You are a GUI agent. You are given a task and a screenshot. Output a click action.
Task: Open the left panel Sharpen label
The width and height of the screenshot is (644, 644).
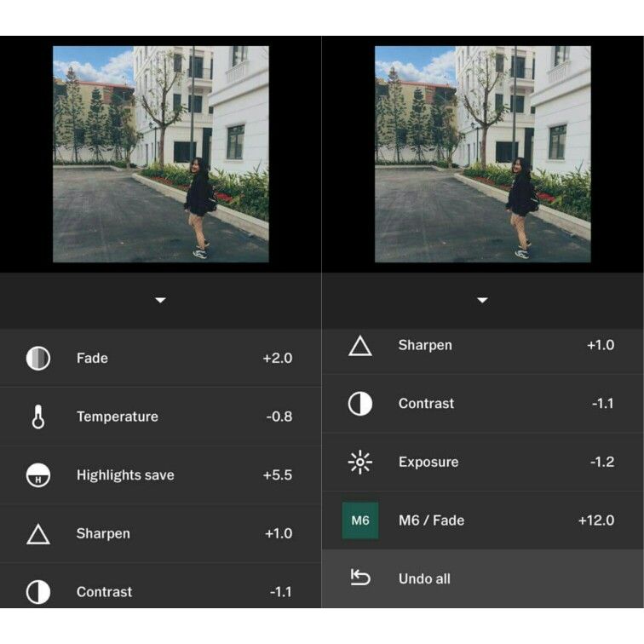[103, 533]
